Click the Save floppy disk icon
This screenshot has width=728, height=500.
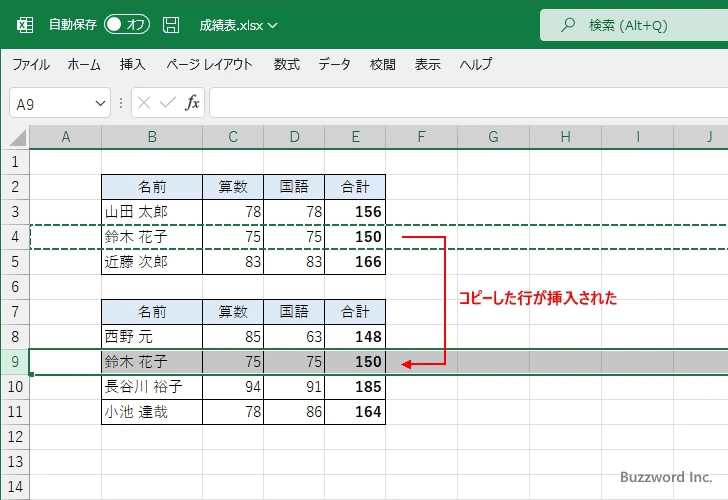(x=171, y=25)
